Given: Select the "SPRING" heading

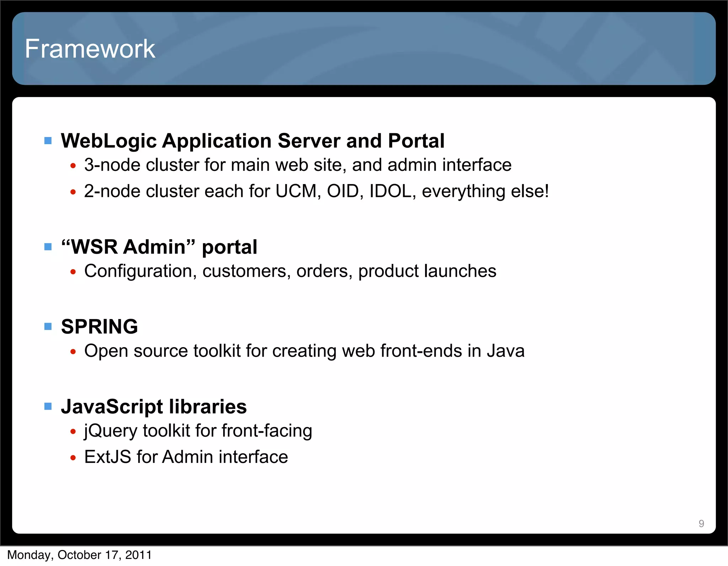Looking at the screenshot, I should pyautogui.click(x=100, y=327).
